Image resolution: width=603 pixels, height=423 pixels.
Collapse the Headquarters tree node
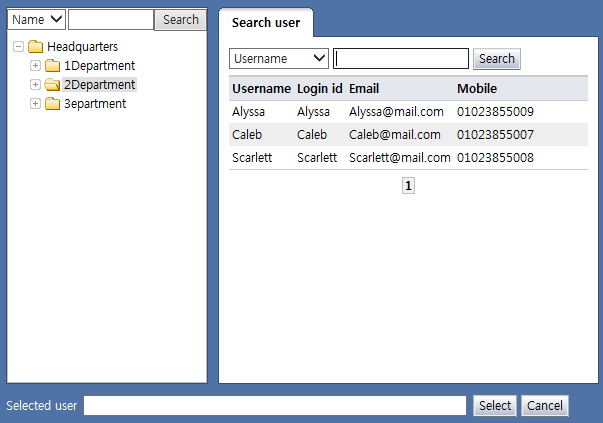19,47
